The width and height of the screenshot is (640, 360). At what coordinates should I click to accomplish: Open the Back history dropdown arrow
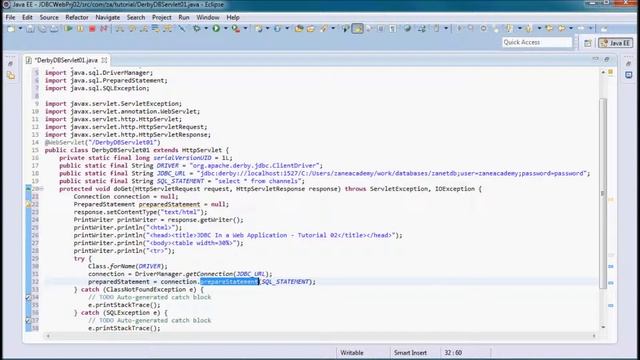click(x=571, y=29)
